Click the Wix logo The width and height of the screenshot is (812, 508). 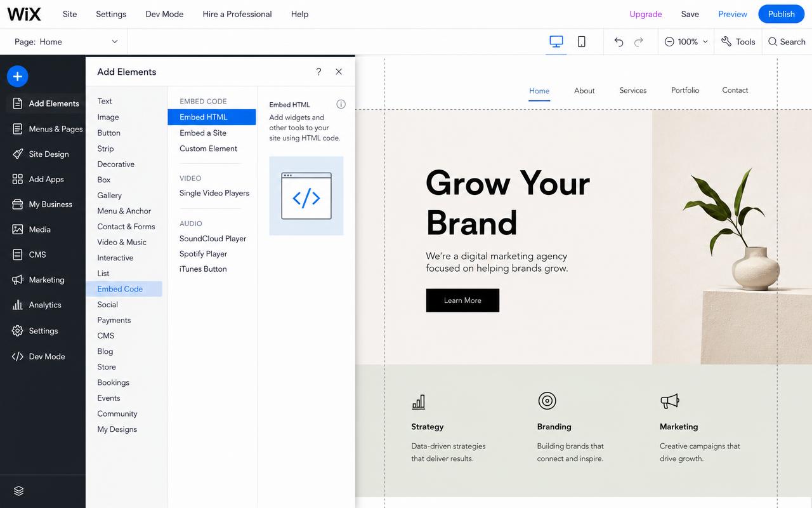tap(24, 14)
